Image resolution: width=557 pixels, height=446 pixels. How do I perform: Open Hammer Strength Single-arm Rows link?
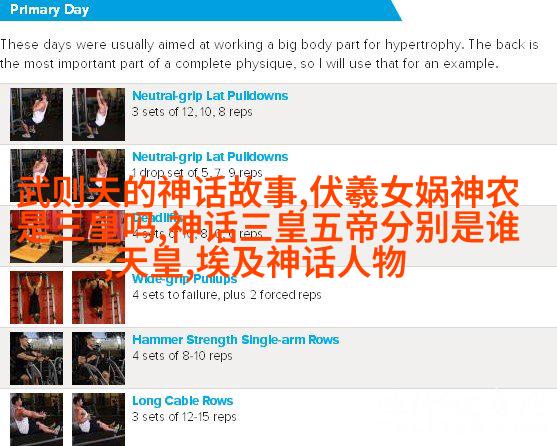(236, 340)
